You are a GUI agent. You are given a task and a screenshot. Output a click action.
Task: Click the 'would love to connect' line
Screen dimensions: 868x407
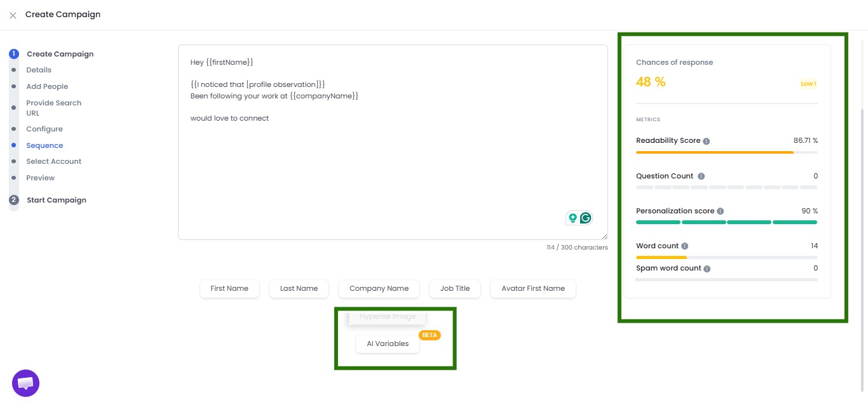[229, 118]
